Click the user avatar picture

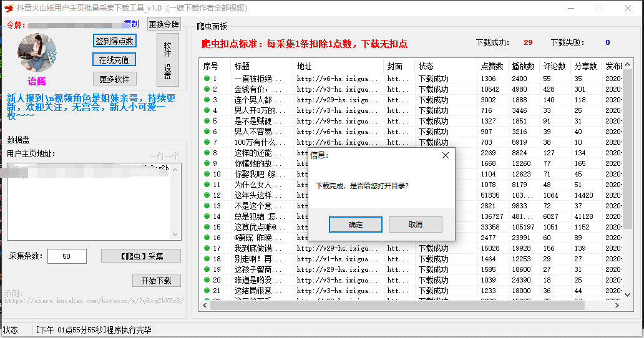coord(37,54)
